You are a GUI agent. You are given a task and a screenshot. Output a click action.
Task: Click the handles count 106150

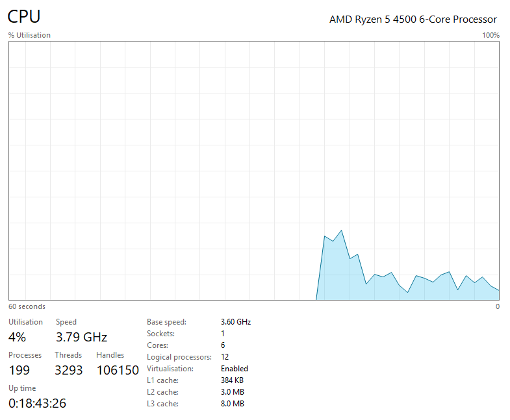pos(118,370)
